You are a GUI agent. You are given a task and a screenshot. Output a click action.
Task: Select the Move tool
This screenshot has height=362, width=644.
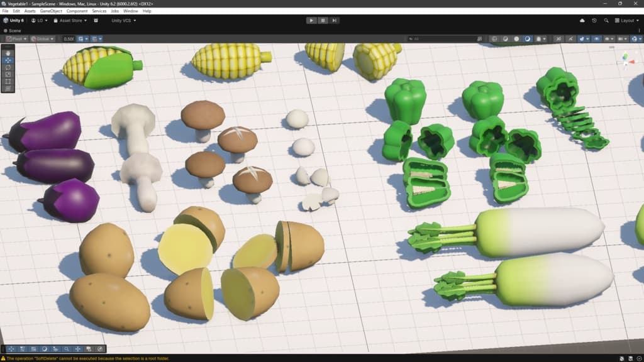[x=8, y=60]
